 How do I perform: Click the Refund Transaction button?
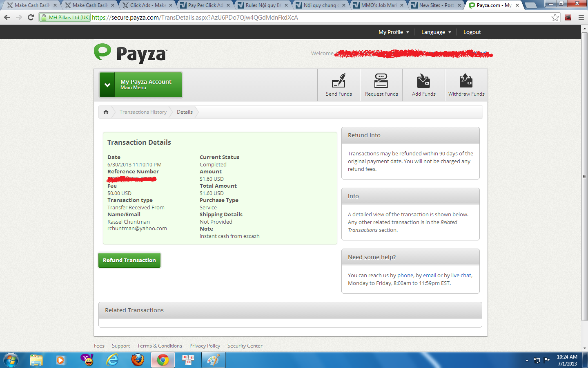coord(129,260)
